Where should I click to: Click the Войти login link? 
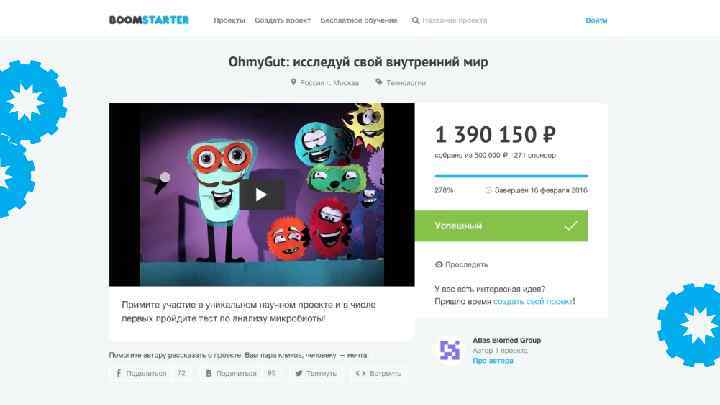click(x=596, y=20)
